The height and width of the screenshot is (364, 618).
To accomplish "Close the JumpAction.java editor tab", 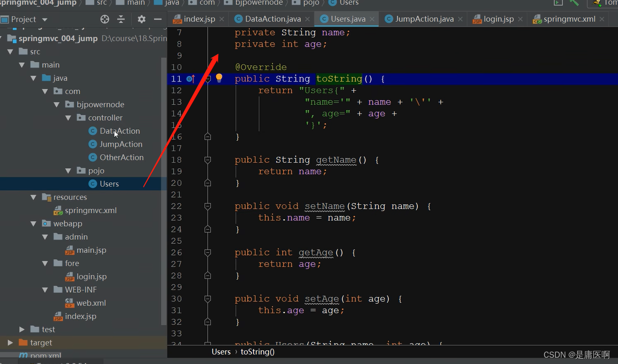I will click(460, 19).
